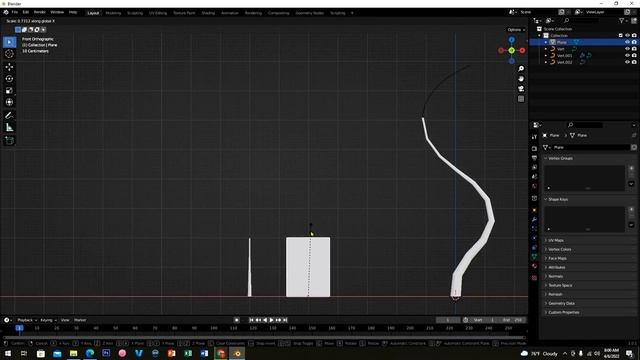The image size is (640, 360).
Task: Hide Vert.001 via eye icon
Action: [x=627, y=55]
